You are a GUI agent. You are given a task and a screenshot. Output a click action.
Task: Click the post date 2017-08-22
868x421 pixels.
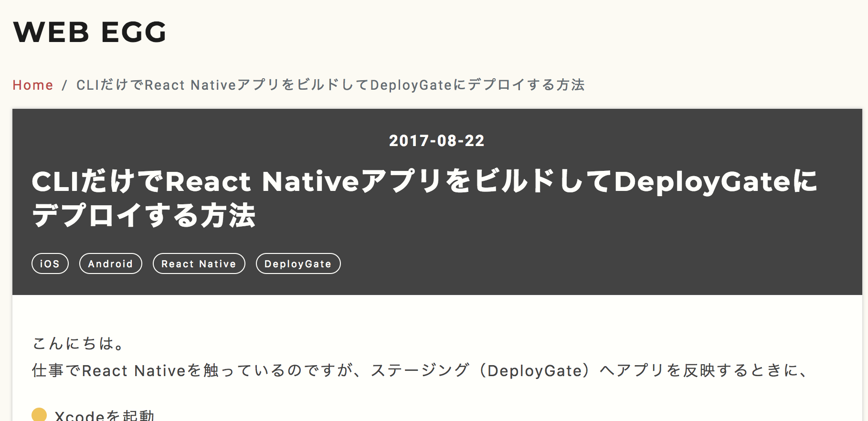437,141
